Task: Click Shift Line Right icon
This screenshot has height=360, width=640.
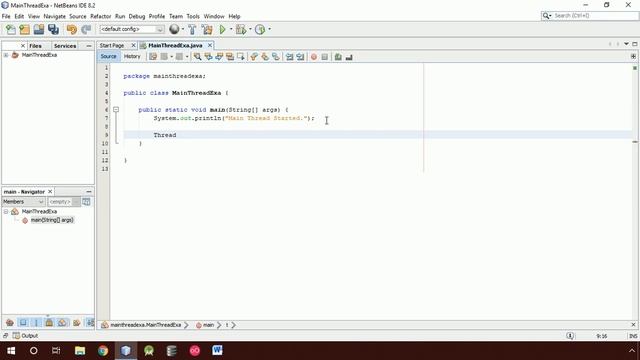Action: (300, 57)
